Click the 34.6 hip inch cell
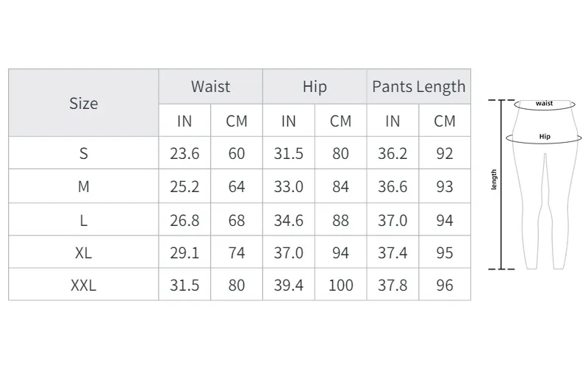 pyautogui.click(x=289, y=220)
